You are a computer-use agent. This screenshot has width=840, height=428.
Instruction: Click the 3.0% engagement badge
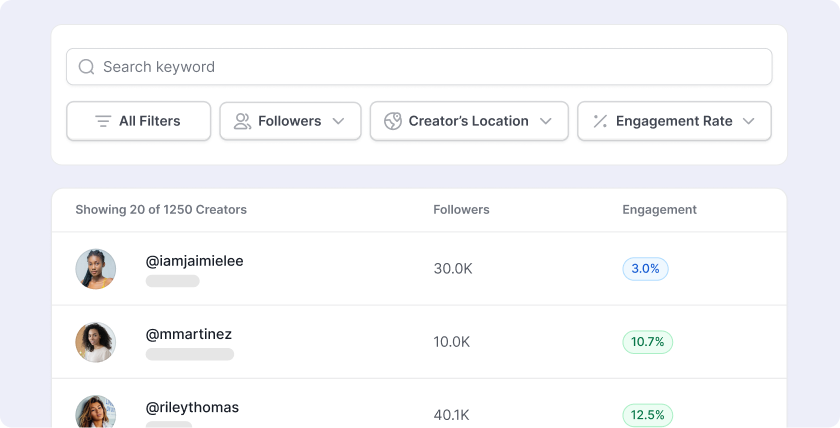coord(645,269)
